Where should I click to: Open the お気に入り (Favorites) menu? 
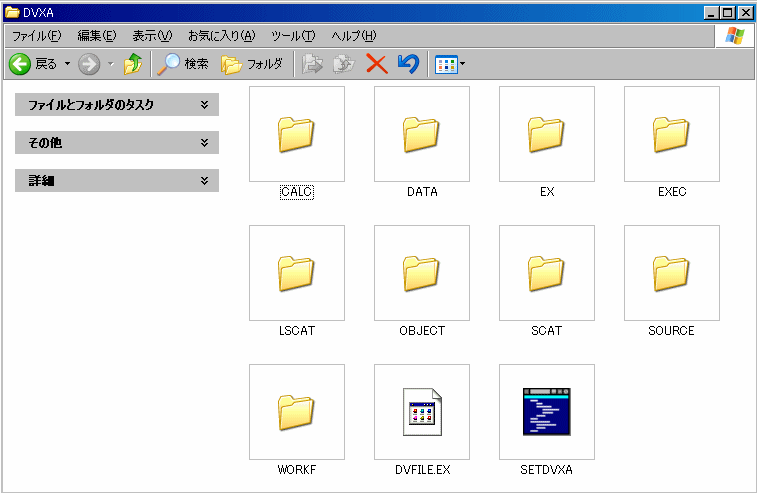point(221,36)
